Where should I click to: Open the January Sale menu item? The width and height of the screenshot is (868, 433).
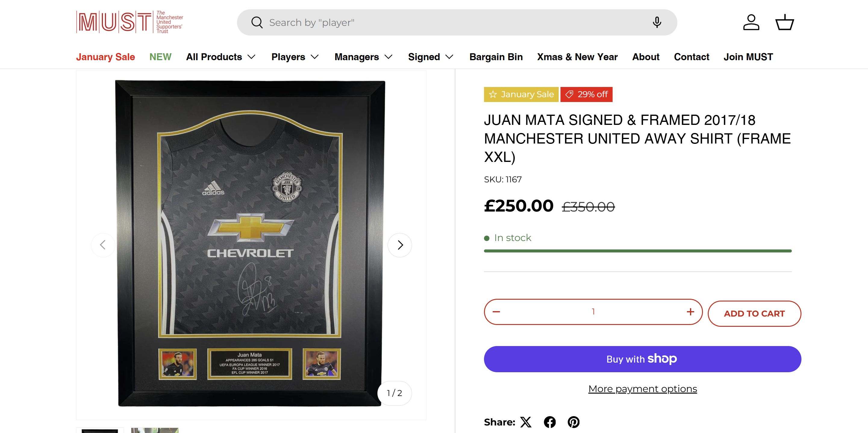[x=105, y=57]
